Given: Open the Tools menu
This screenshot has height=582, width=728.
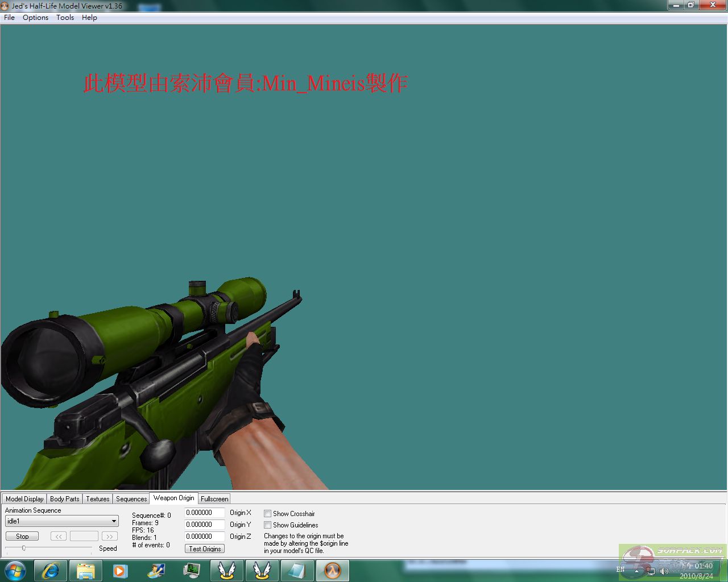Looking at the screenshot, I should tap(65, 18).
